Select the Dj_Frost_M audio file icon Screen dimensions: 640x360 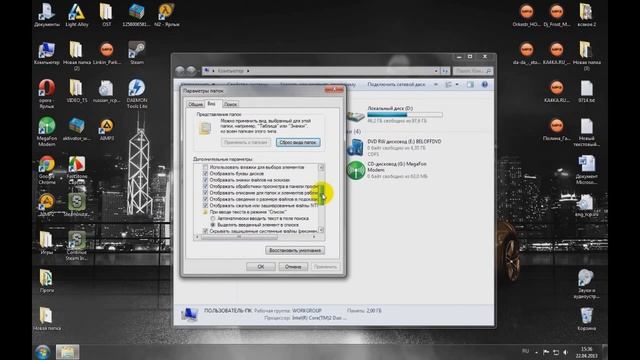click(556, 15)
